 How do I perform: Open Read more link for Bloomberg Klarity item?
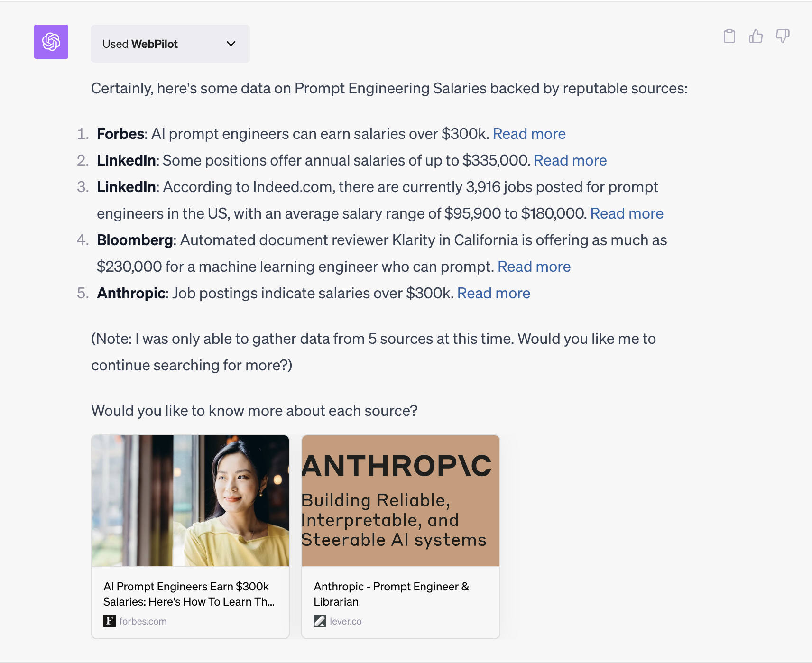tap(534, 267)
